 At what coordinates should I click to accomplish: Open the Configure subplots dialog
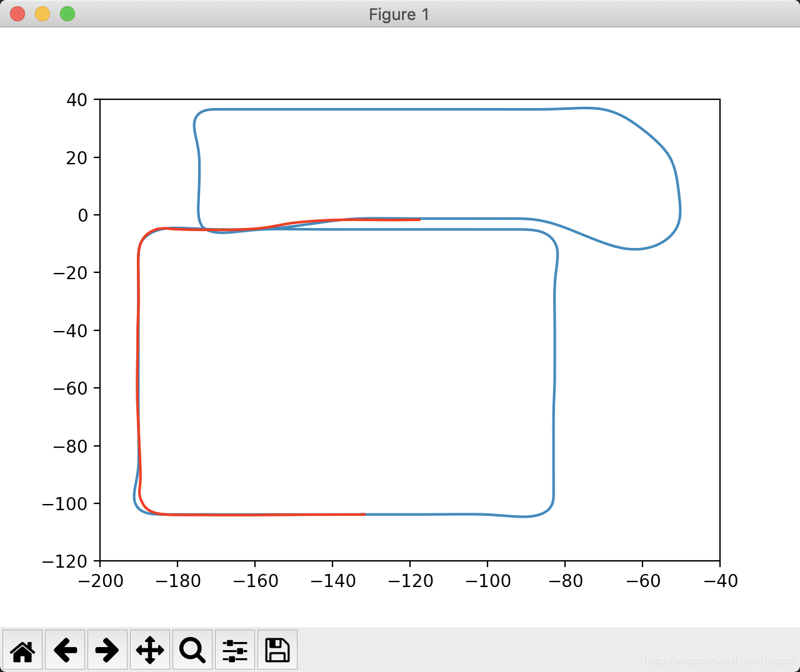click(x=235, y=650)
